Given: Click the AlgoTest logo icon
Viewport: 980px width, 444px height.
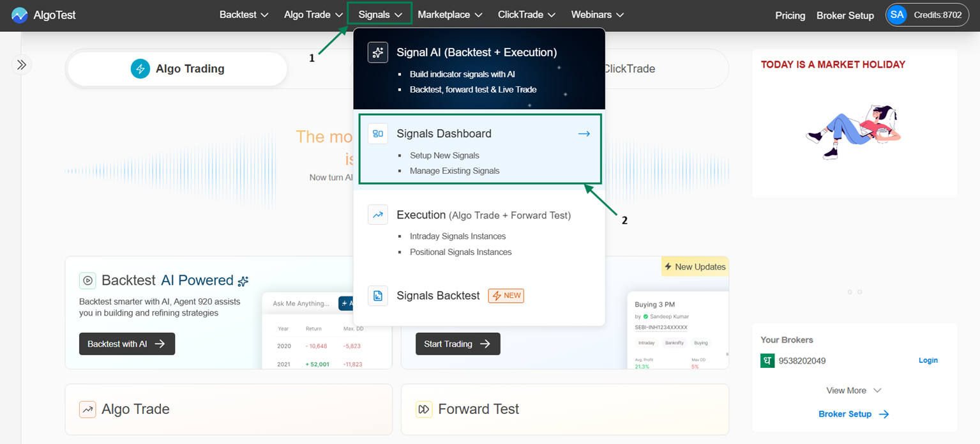Looking at the screenshot, I should coord(20,15).
